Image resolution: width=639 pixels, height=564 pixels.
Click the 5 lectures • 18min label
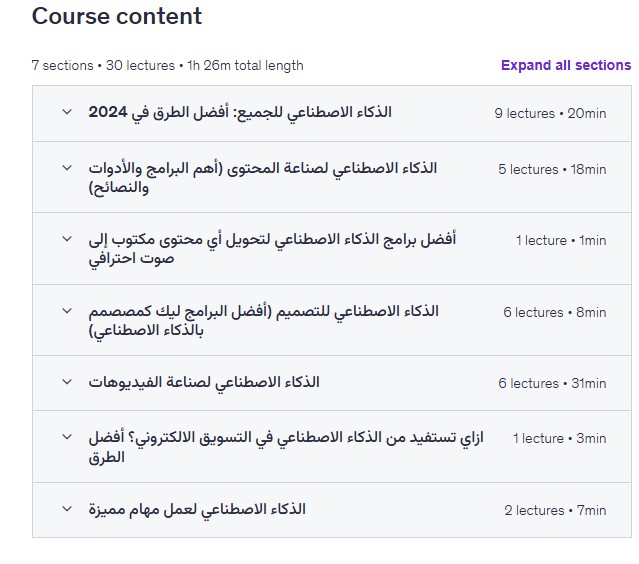pyautogui.click(x=552, y=169)
